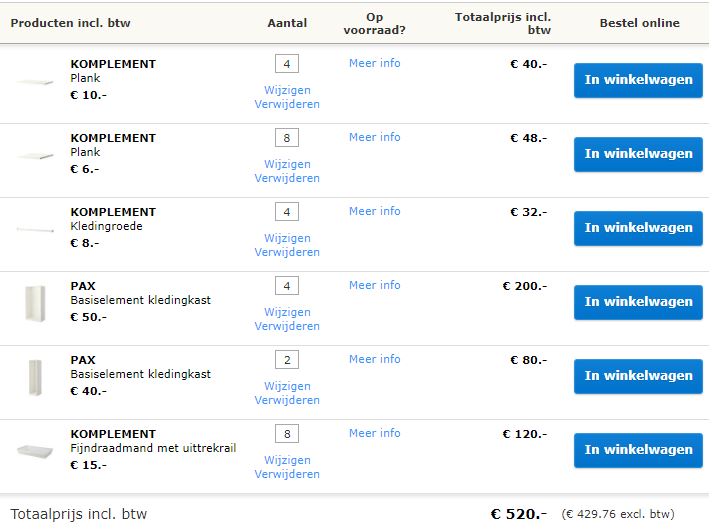Open Meer info for the €6 Plank
Screen dimensions: 712x531
(374, 137)
